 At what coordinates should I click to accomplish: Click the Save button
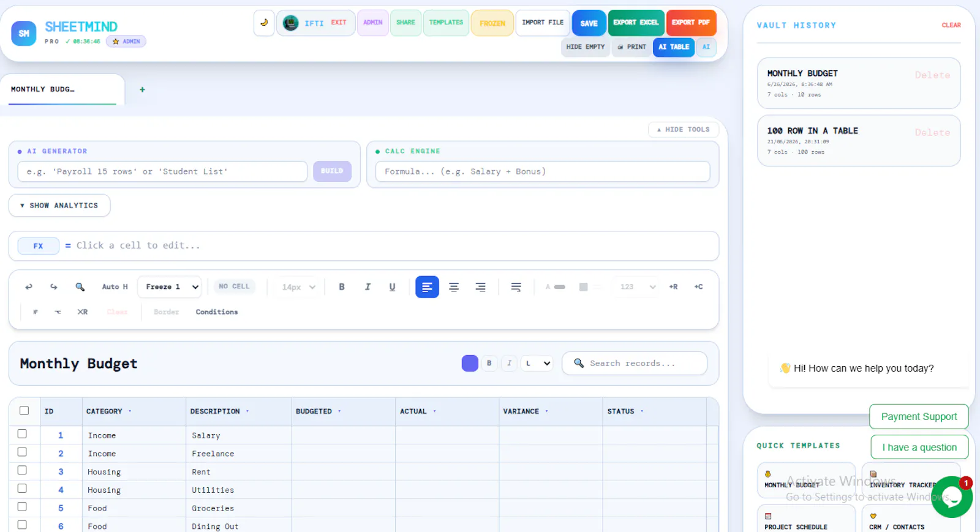[x=589, y=23]
